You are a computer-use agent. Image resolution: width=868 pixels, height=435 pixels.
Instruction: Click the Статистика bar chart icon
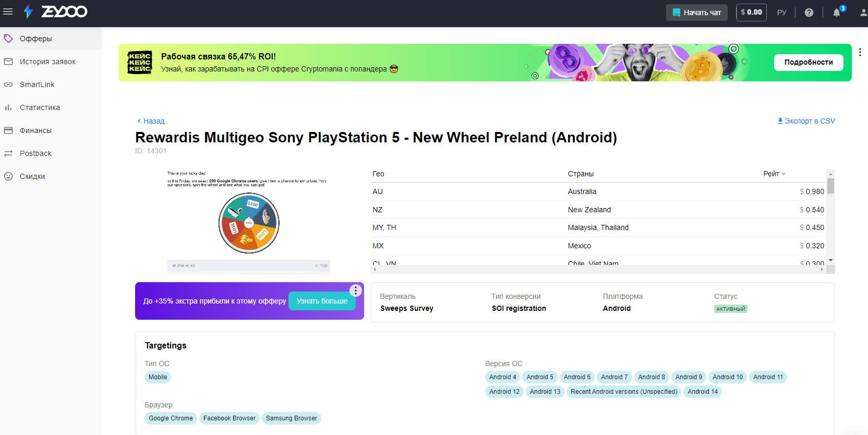tap(8, 107)
